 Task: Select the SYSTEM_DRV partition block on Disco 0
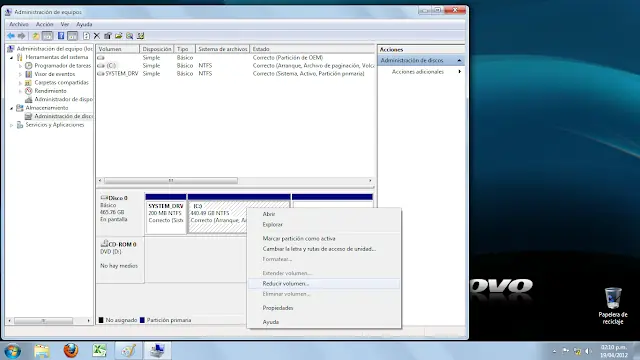click(x=166, y=213)
